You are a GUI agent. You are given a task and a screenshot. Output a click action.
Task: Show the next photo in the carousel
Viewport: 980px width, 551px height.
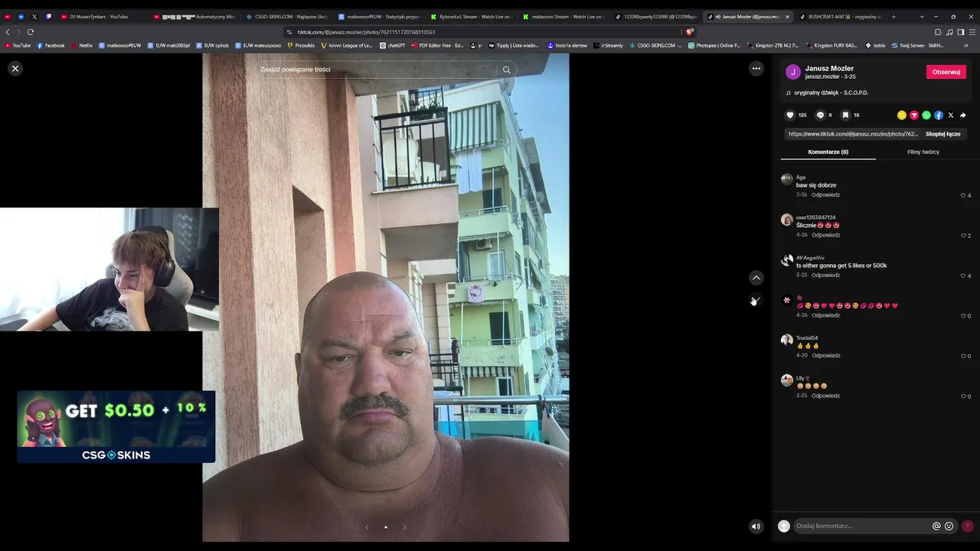404,527
